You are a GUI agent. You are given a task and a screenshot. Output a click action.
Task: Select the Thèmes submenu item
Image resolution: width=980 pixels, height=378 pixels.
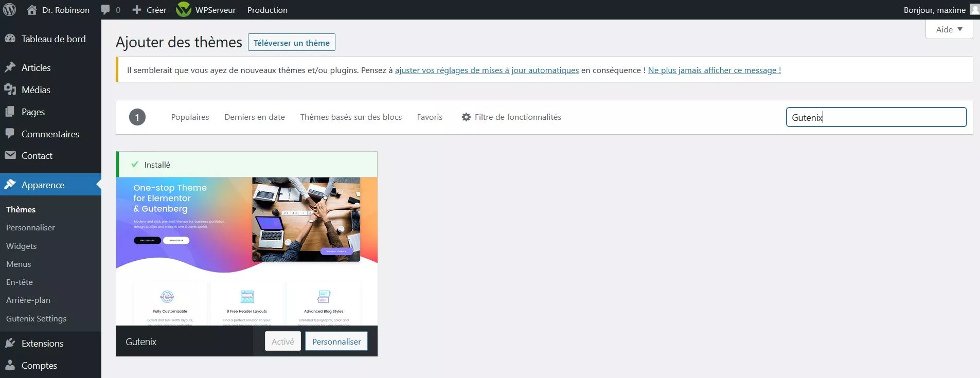21,209
